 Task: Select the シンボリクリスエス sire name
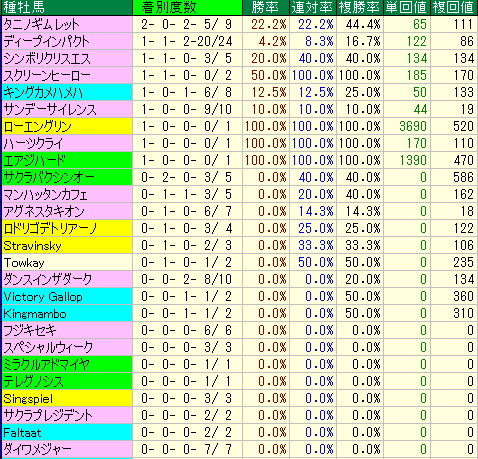(47, 58)
